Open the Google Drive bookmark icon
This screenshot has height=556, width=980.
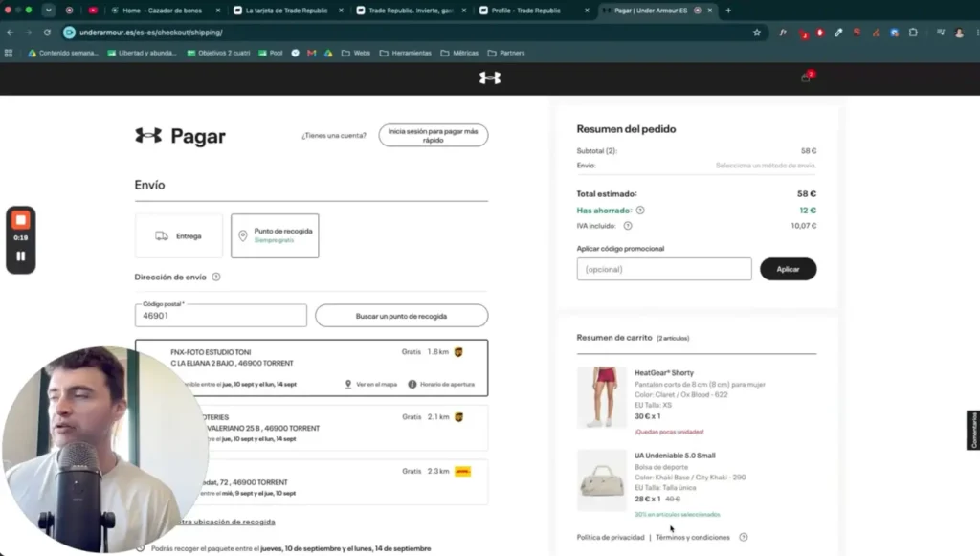[328, 53]
